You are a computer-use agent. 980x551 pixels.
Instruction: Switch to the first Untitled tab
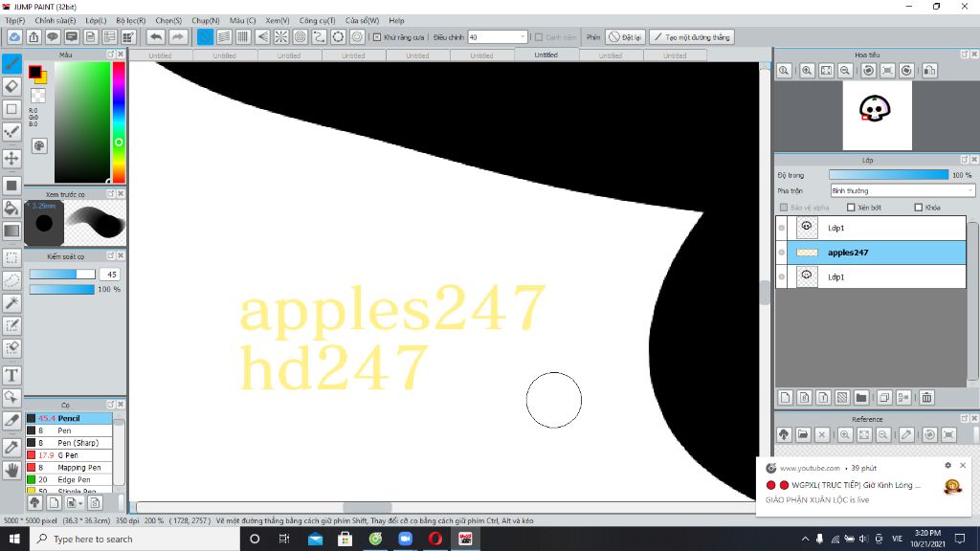point(160,55)
